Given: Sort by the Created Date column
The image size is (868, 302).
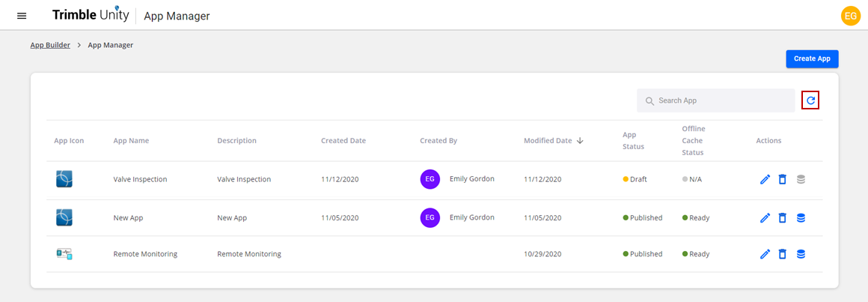Looking at the screenshot, I should pos(343,141).
